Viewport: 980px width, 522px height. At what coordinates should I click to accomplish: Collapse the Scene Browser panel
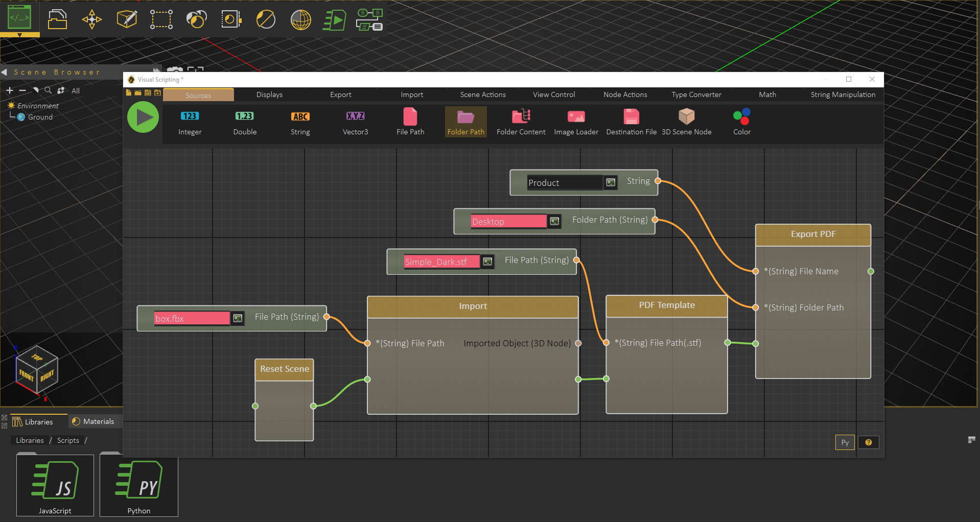[5, 72]
